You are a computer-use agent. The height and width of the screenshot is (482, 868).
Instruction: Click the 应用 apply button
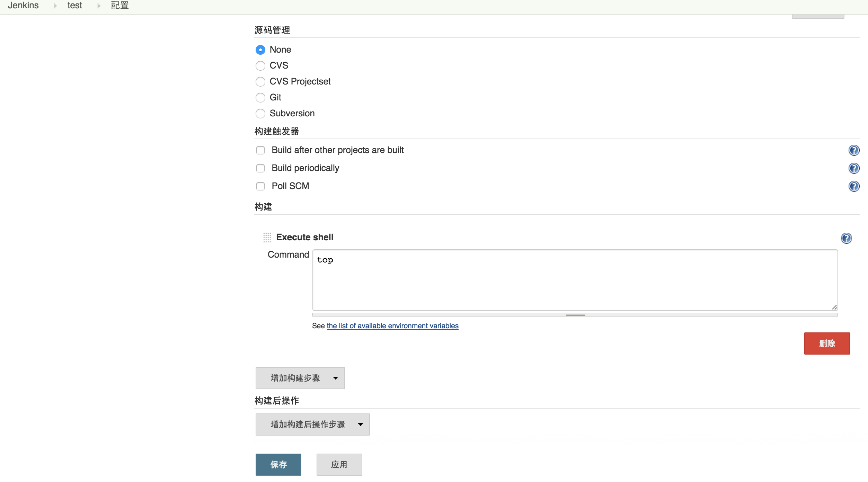coord(339,465)
